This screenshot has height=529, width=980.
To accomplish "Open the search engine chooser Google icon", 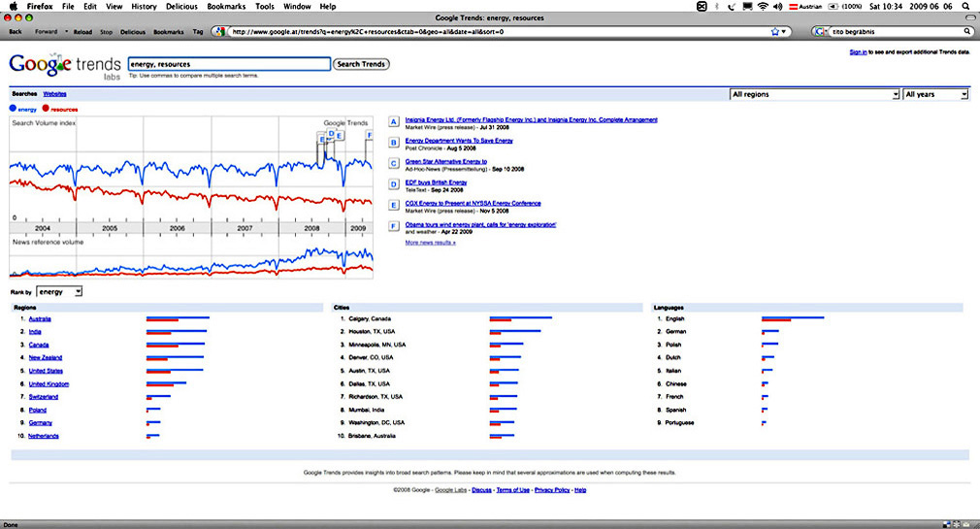I will pos(821,31).
